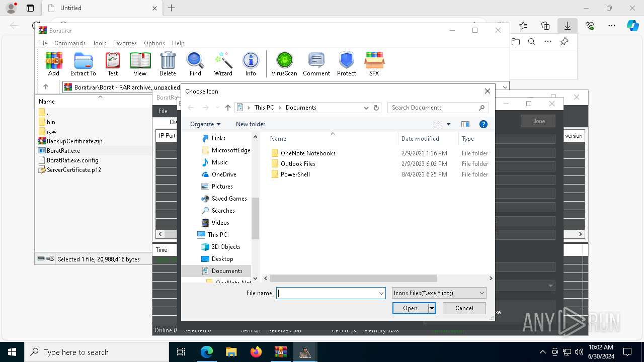Screen dimensions: 644x362
Task: Click the Test archive icon
Action: point(113,64)
